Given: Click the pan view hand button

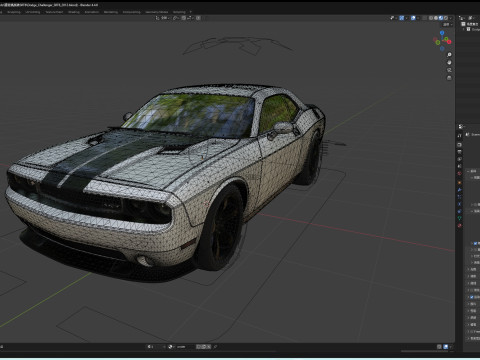Looking at the screenshot, I should point(449,62).
